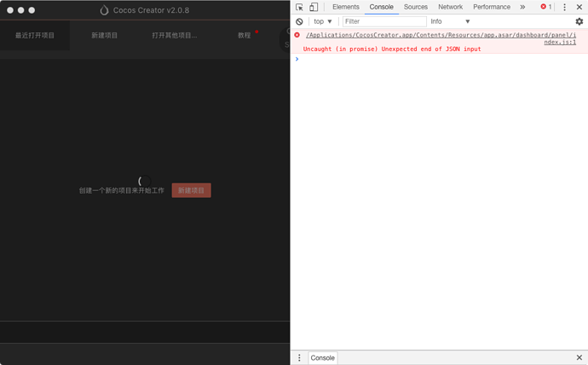Click the inspect element picker icon

tap(299, 7)
